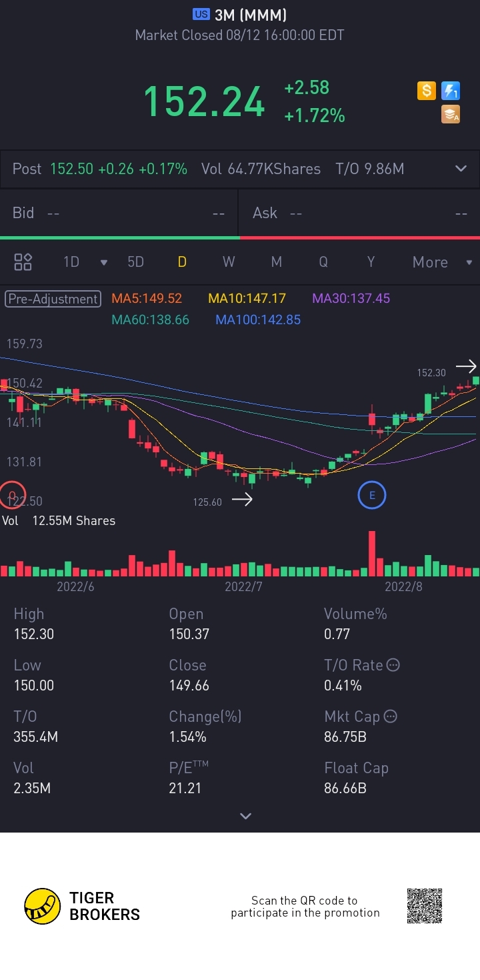Tap the Volume% value 0.77
Screen dimensions: 480x980
coord(337,634)
